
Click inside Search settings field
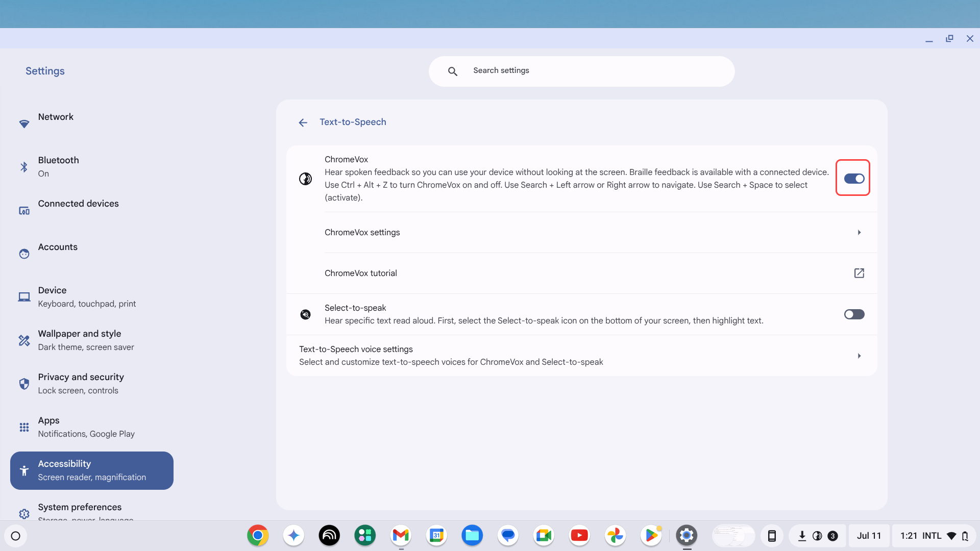point(582,71)
